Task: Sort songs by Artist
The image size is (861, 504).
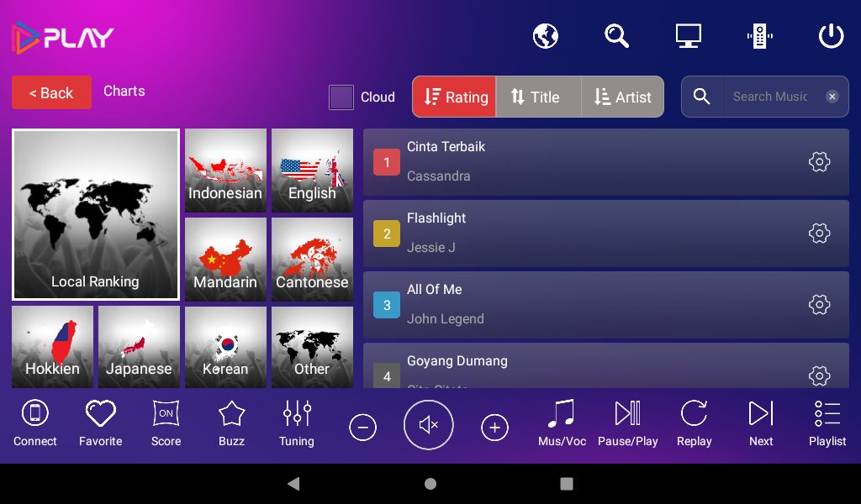Action: [x=622, y=97]
